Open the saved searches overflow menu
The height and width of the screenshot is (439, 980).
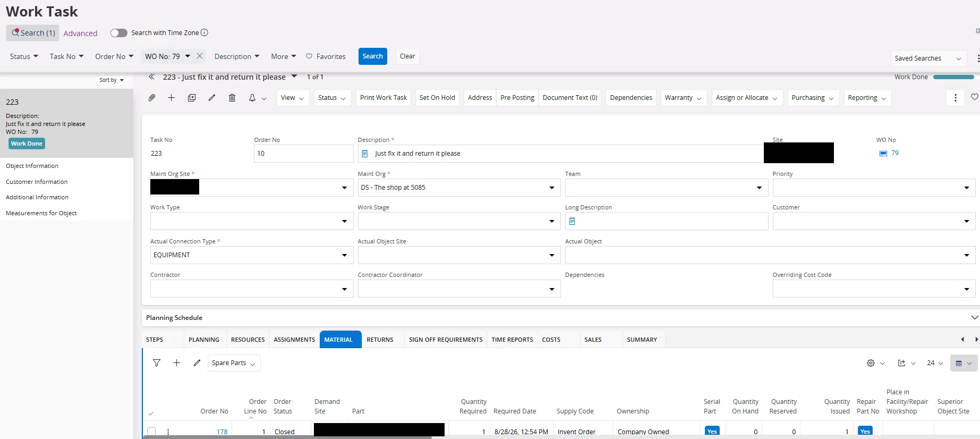coord(978,58)
